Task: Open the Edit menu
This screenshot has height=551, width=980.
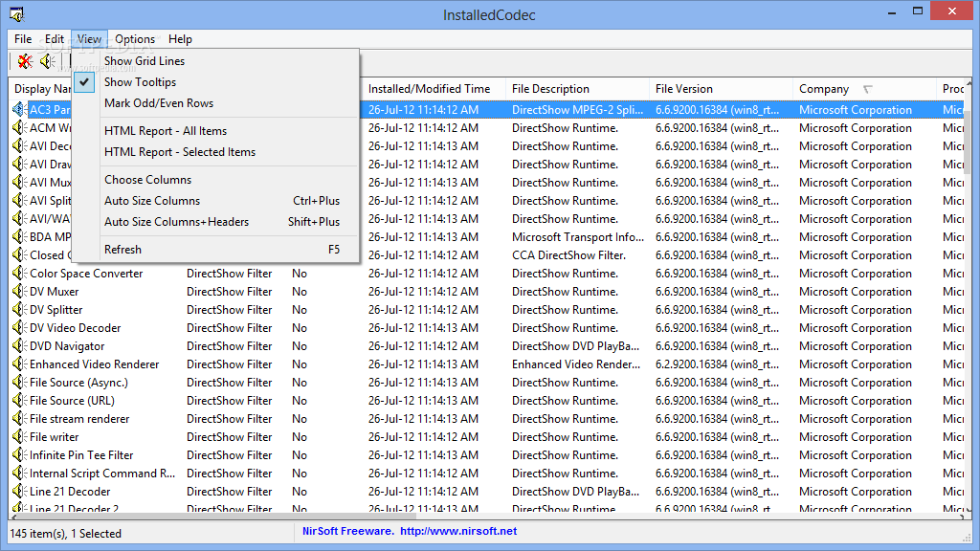Action: coord(55,38)
